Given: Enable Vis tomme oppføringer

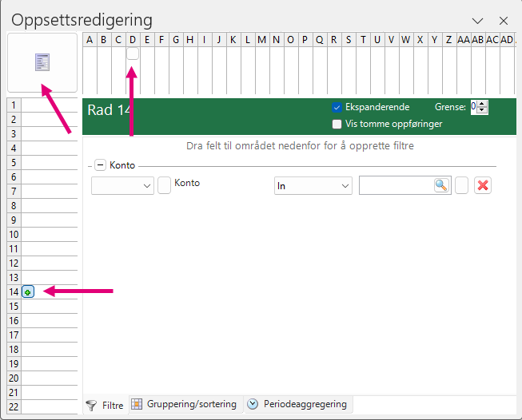Looking at the screenshot, I should point(337,124).
